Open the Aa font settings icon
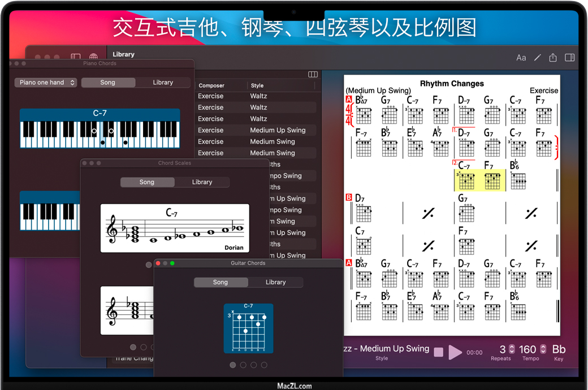 (521, 58)
